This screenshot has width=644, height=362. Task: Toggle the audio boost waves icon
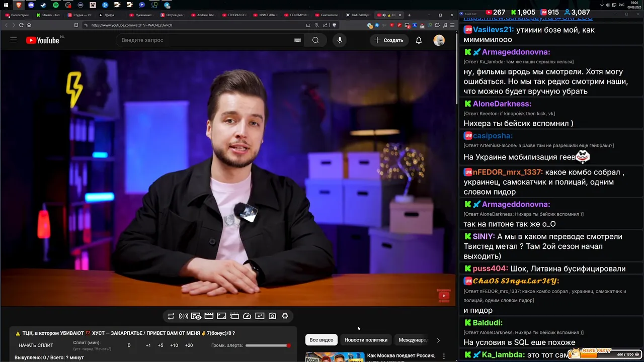click(x=184, y=316)
